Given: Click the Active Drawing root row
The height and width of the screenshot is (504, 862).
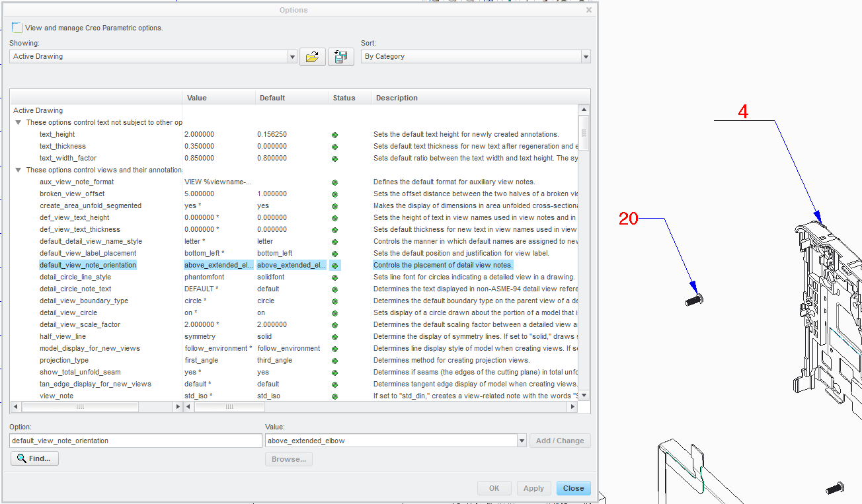Looking at the screenshot, I should 38,111.
